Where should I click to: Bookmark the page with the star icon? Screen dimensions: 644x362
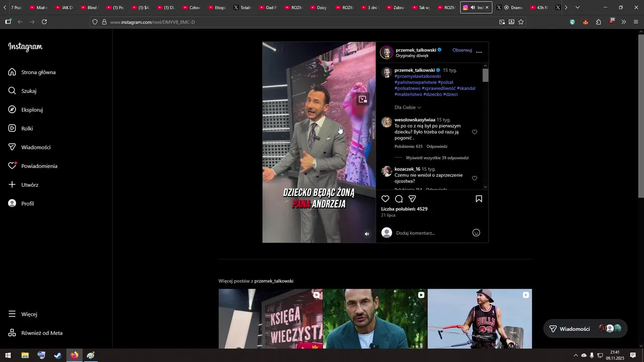(x=521, y=22)
